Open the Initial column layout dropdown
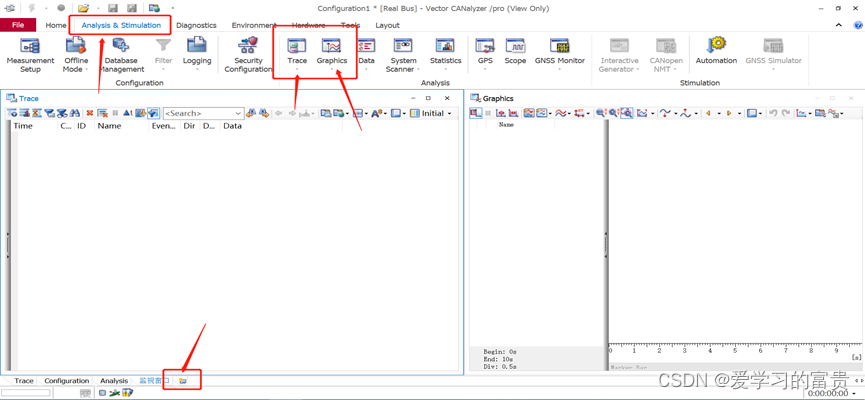This screenshot has height=400, width=865. [x=449, y=113]
